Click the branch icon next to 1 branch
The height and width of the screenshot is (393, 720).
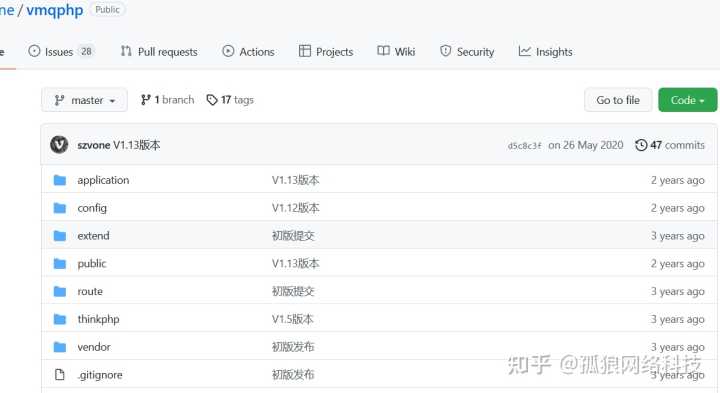[x=146, y=100]
